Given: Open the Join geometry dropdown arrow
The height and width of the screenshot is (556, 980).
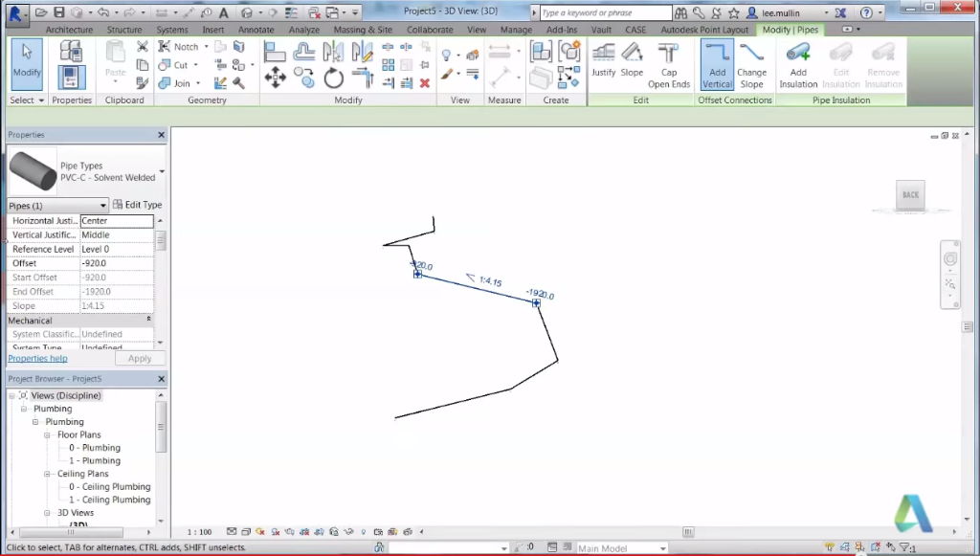Looking at the screenshot, I should [198, 83].
